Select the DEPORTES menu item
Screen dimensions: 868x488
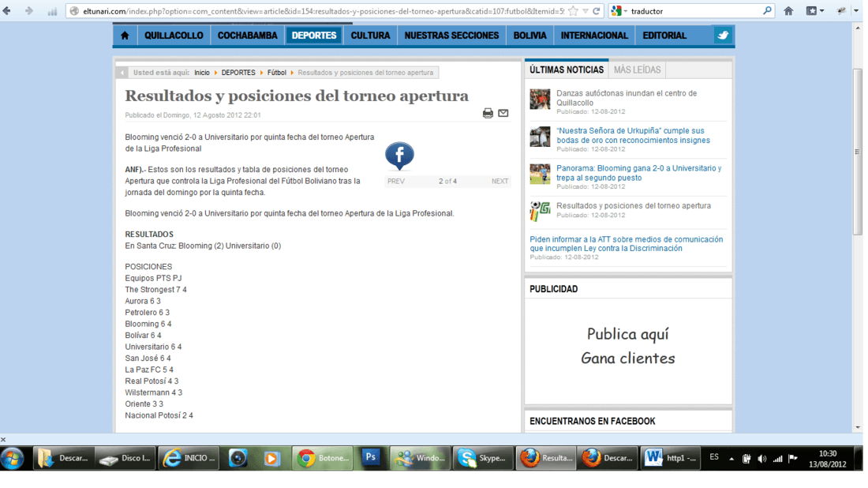tap(314, 36)
